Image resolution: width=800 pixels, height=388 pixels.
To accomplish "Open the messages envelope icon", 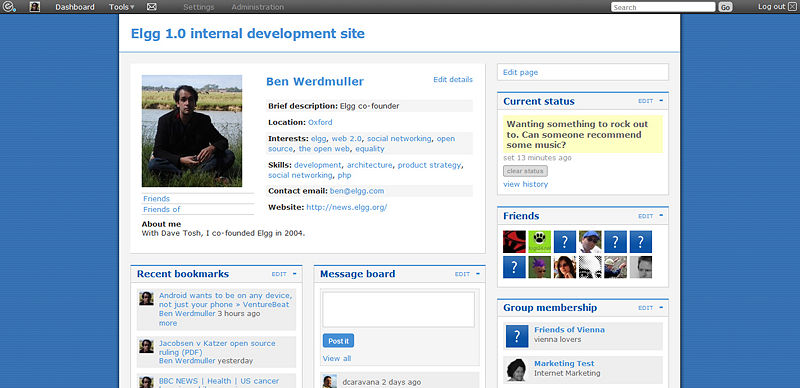I will pos(152,7).
